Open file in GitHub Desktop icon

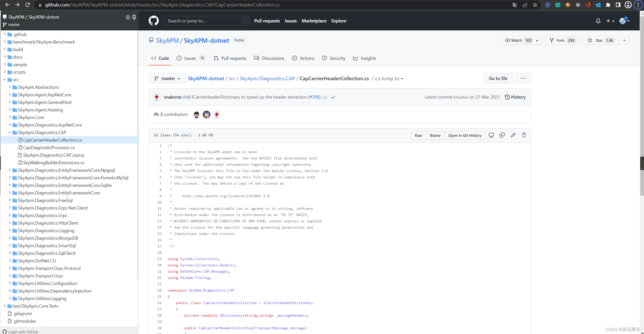[491, 135]
